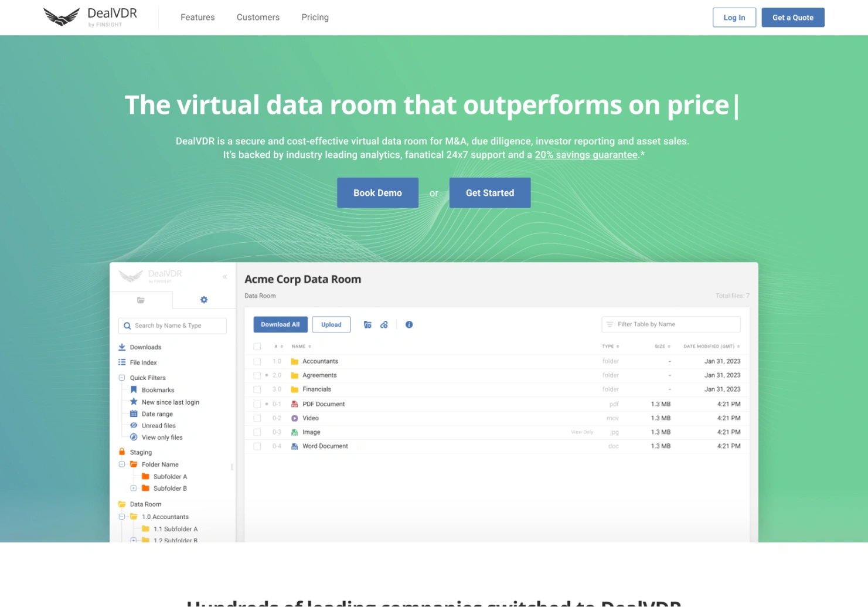Click the add link toolbar icon
Screen dimensions: 868x607
pos(384,324)
